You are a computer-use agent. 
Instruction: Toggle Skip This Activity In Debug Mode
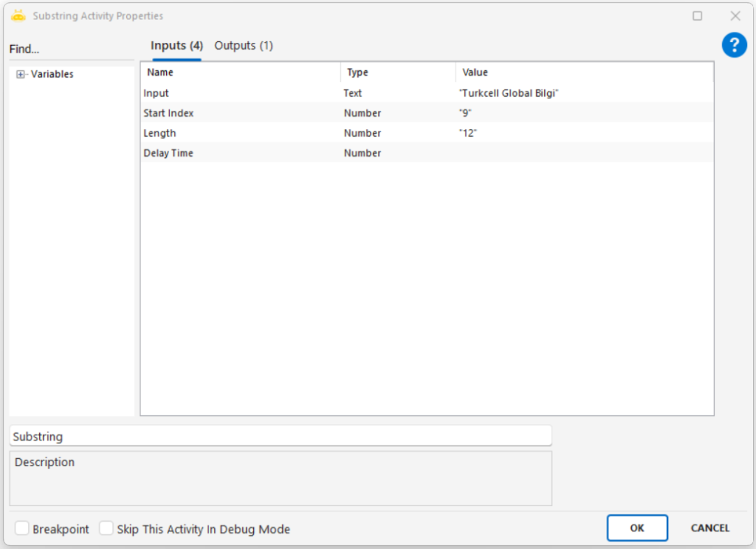(107, 528)
